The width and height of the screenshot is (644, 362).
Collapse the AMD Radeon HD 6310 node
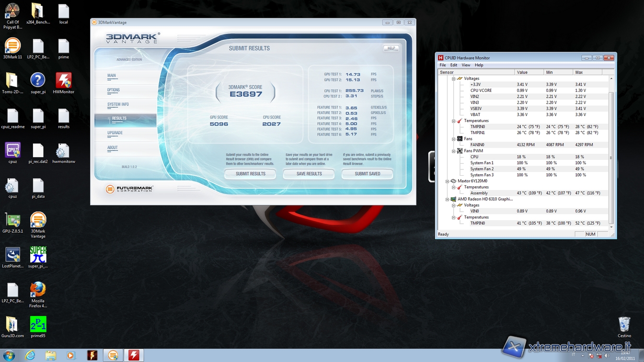[448, 199]
